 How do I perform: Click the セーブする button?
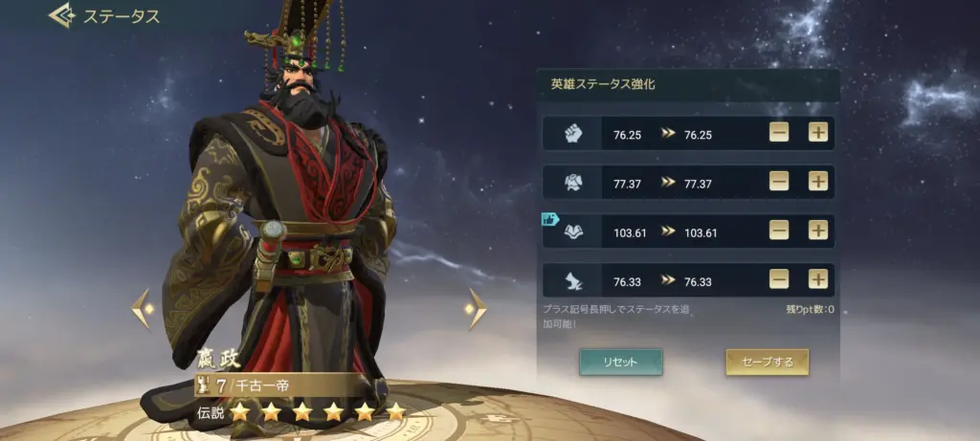click(767, 363)
